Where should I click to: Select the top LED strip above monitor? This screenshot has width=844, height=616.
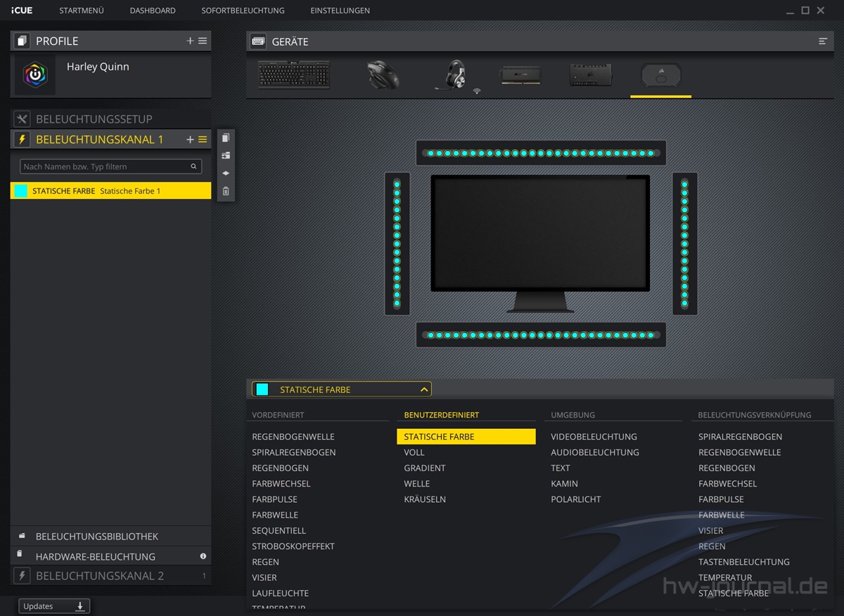click(541, 153)
